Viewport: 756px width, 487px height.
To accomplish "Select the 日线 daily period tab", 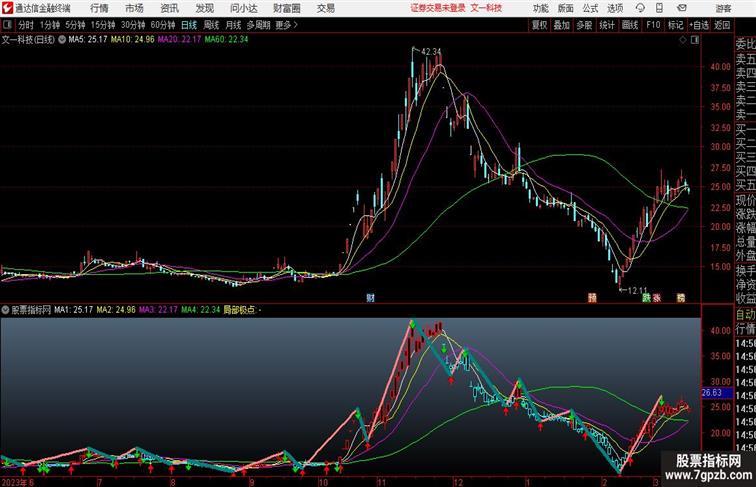I will (x=189, y=25).
